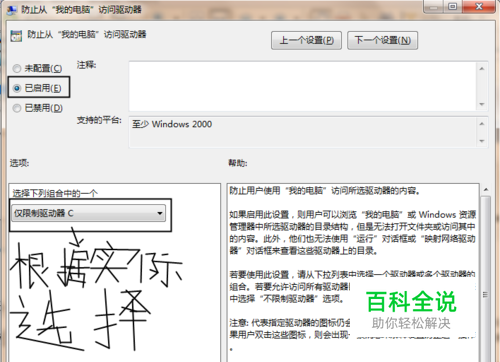Open the 仅限制驱动器 C dropdown
Image resolution: width=500 pixels, height=362 pixels.
(89, 213)
